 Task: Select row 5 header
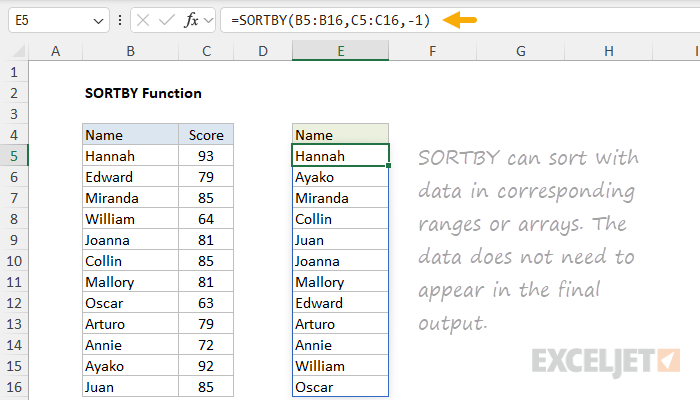point(14,156)
